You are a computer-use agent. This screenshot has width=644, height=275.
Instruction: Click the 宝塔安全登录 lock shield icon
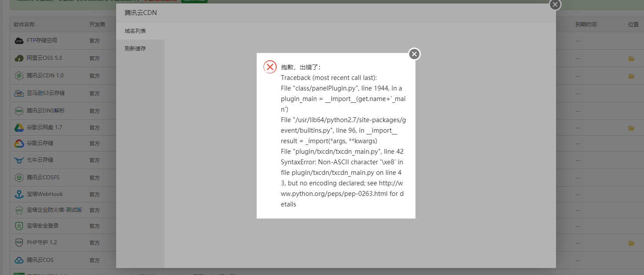click(19, 226)
